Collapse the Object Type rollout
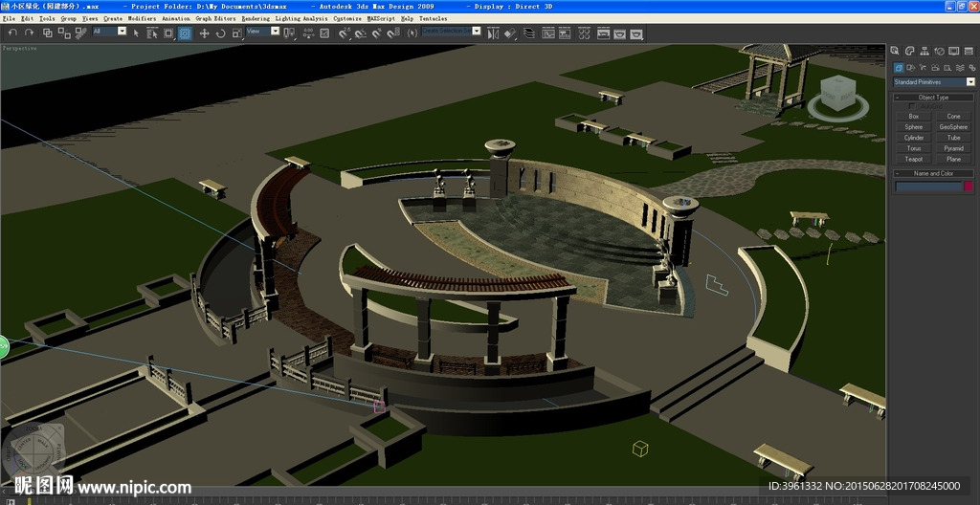This screenshot has width=980, height=505. 933,97
